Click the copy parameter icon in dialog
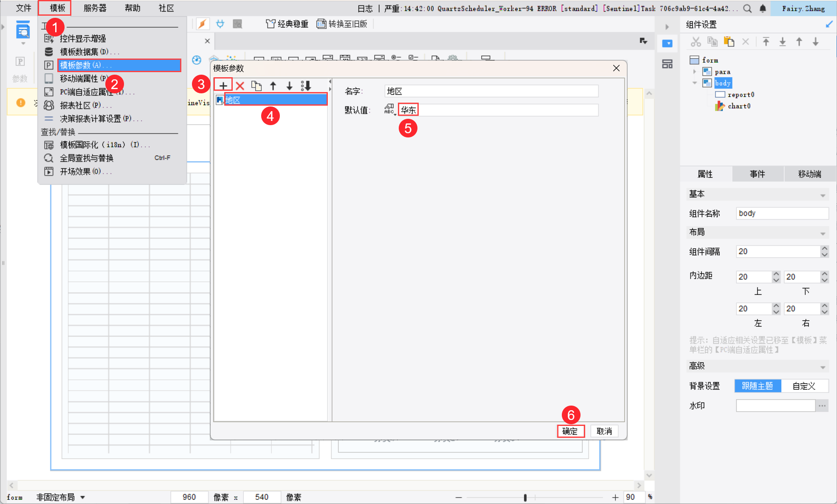The height and width of the screenshot is (504, 837). 256,86
